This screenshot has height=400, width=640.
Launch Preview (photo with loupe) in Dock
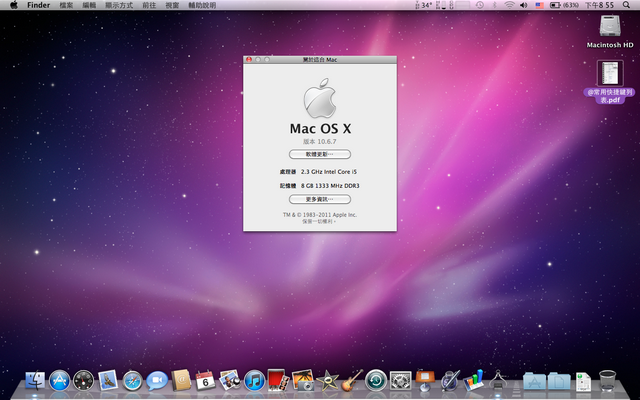coord(230,380)
